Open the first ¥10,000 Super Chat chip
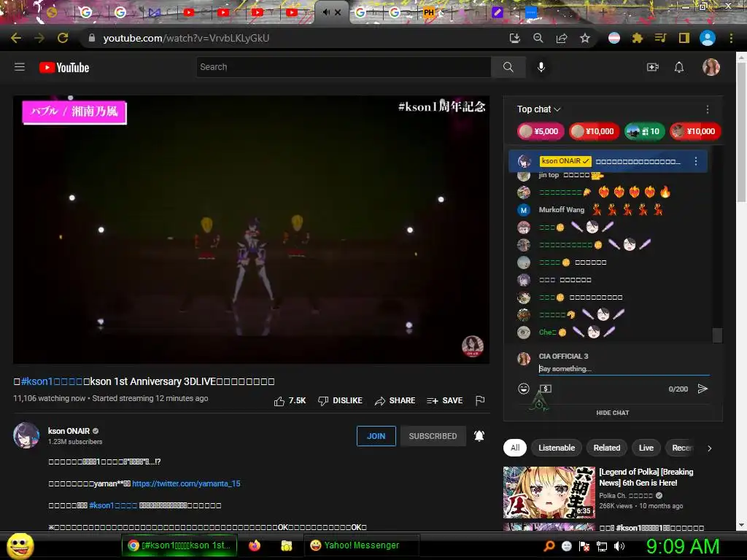This screenshot has width=747, height=560. point(595,131)
